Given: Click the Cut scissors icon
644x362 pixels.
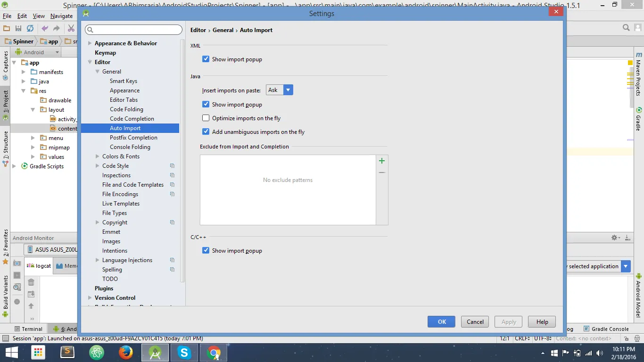Looking at the screenshot, I should [x=71, y=28].
